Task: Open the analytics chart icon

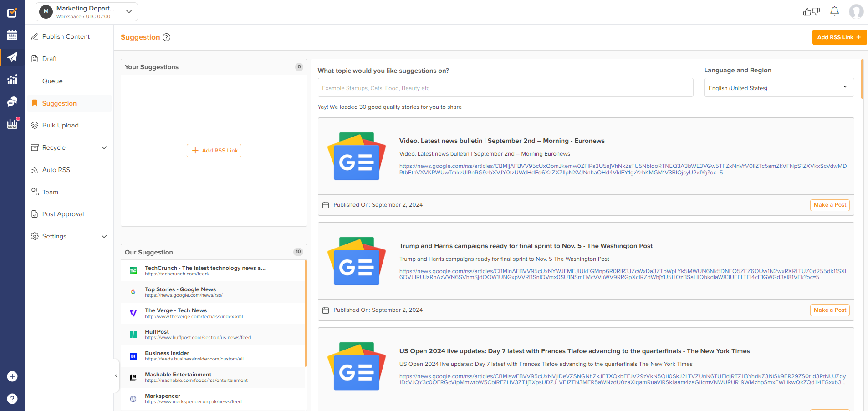Action: click(x=12, y=79)
